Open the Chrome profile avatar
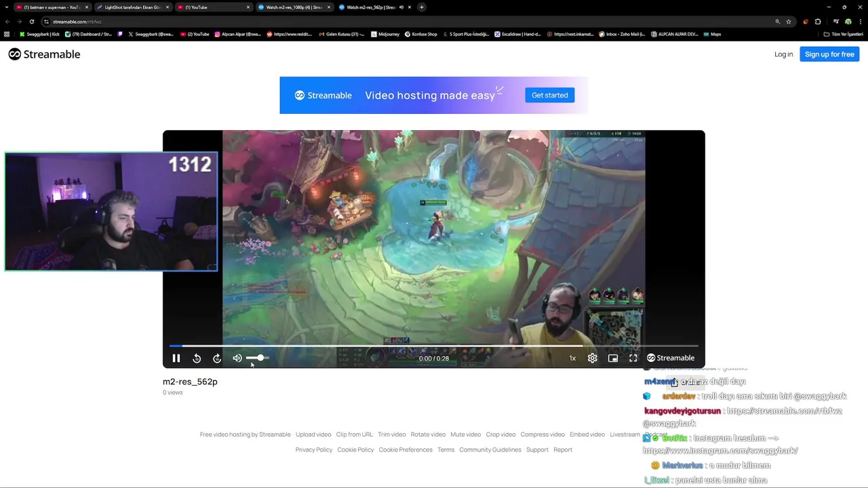 [848, 22]
